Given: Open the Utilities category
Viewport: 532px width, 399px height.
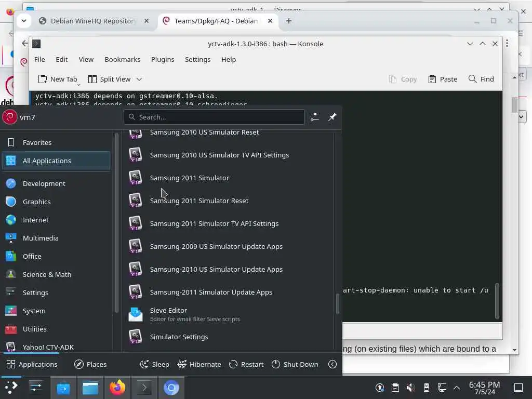Looking at the screenshot, I should [56, 329].
